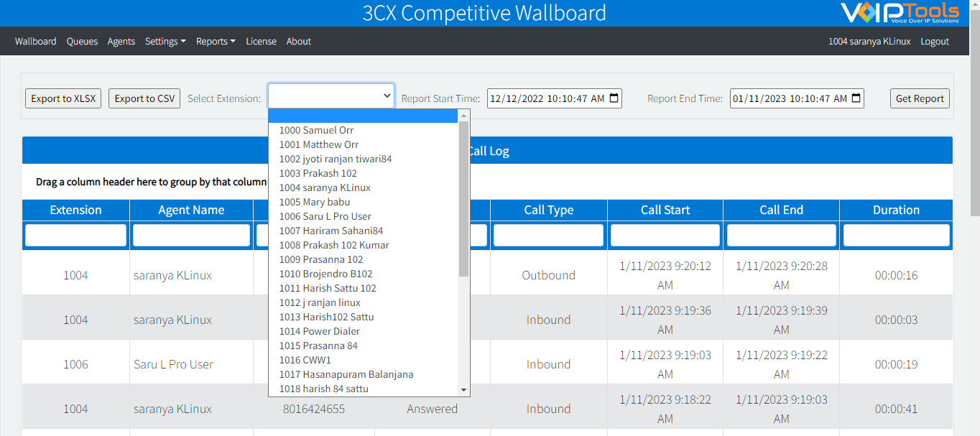Choose 1018 harish 84 sattu option
The height and width of the screenshot is (436, 980).
click(x=364, y=389)
